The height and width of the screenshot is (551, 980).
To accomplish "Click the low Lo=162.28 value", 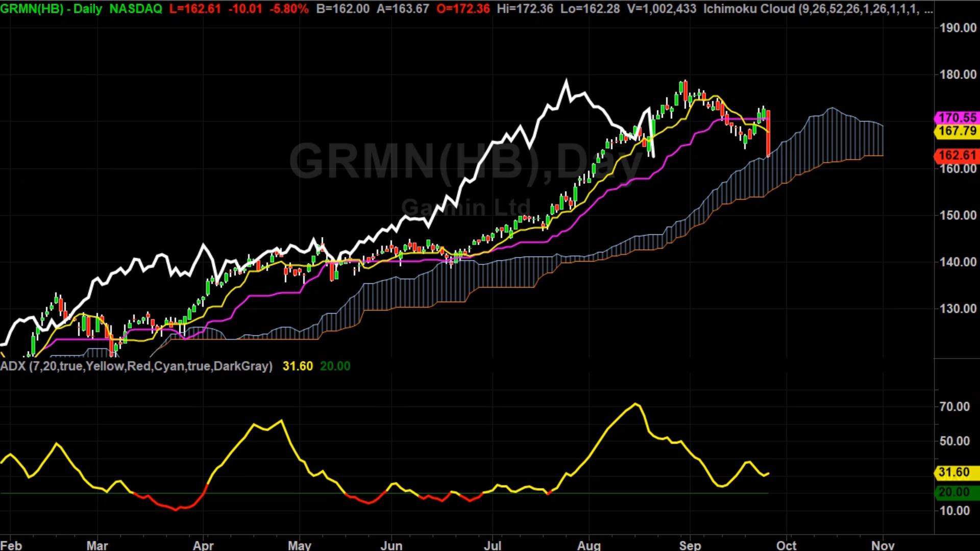I will (590, 9).
